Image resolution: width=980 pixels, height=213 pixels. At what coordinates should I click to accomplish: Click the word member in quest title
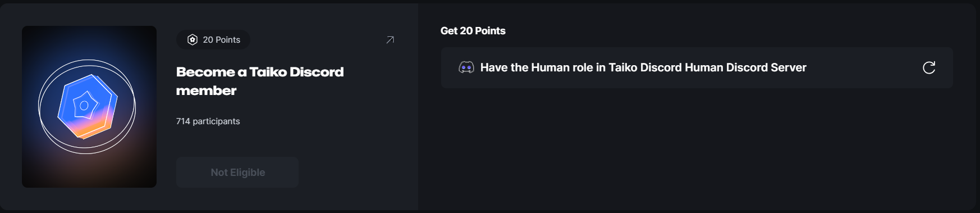206,90
